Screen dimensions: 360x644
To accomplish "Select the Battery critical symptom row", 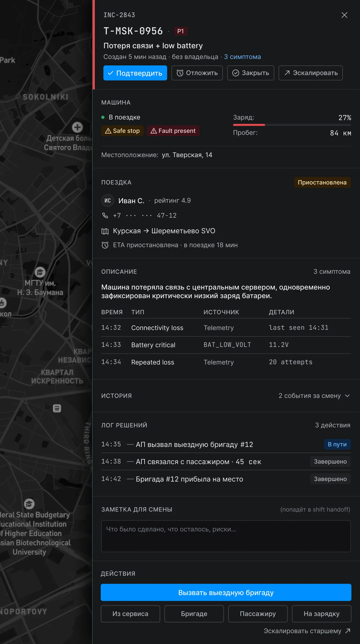I will 226,345.
